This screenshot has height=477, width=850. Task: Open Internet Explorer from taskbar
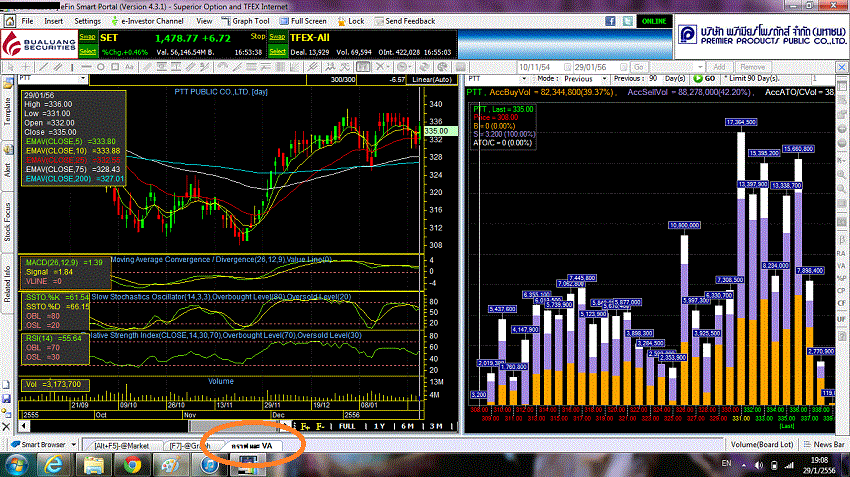(x=54, y=465)
